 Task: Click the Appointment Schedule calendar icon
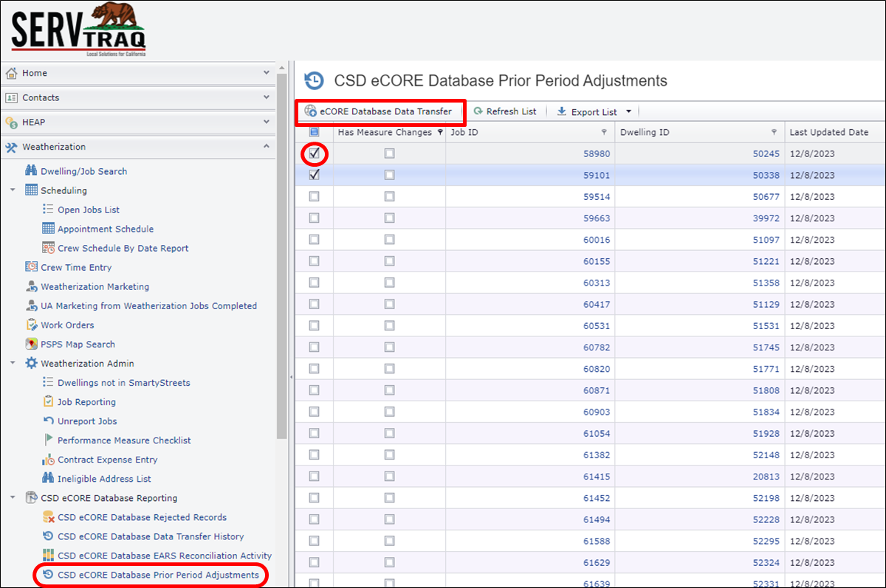pyautogui.click(x=48, y=229)
